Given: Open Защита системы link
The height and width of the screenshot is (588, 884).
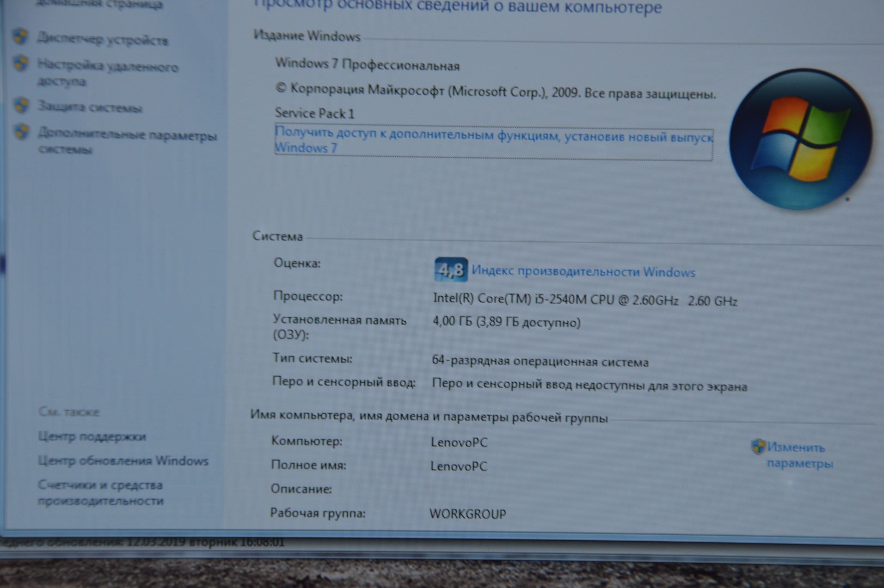Looking at the screenshot, I should pyautogui.click(x=90, y=107).
